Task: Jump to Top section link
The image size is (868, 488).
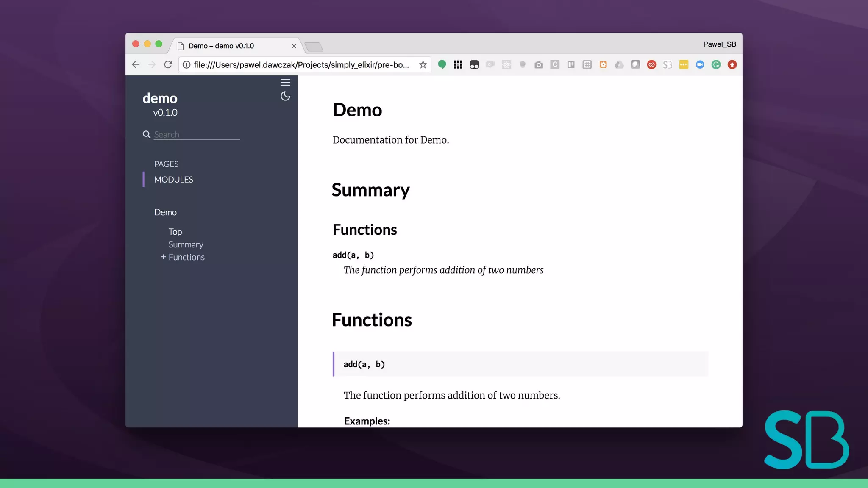Action: [175, 232]
